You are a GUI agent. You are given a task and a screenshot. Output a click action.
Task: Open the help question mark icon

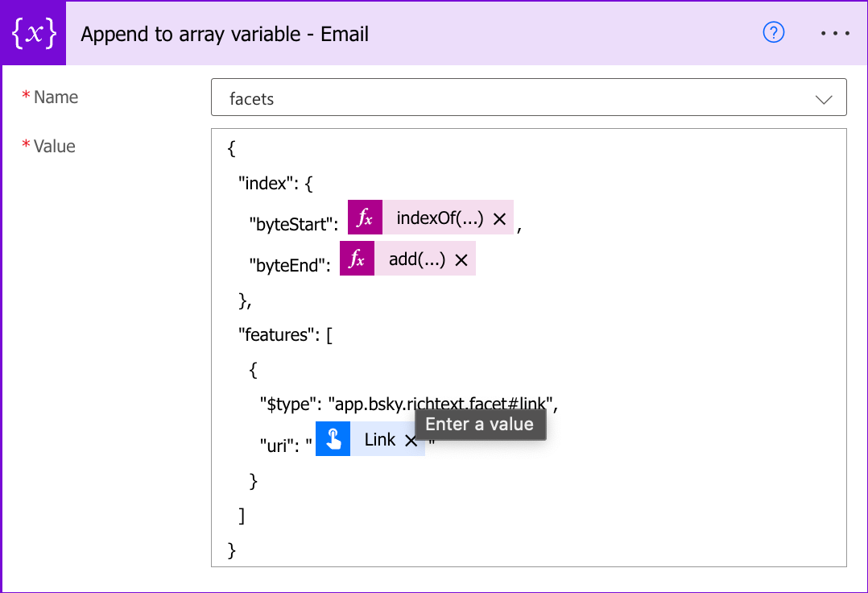coord(773,33)
